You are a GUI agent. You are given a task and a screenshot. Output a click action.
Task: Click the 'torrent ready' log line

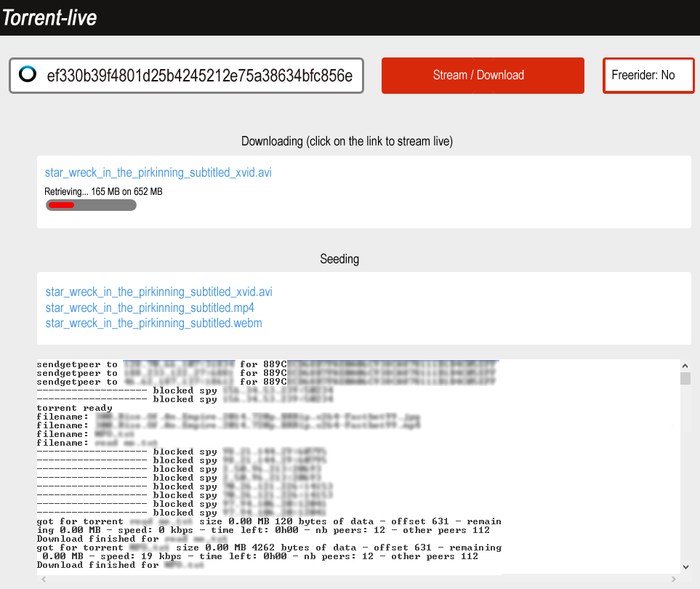75,408
